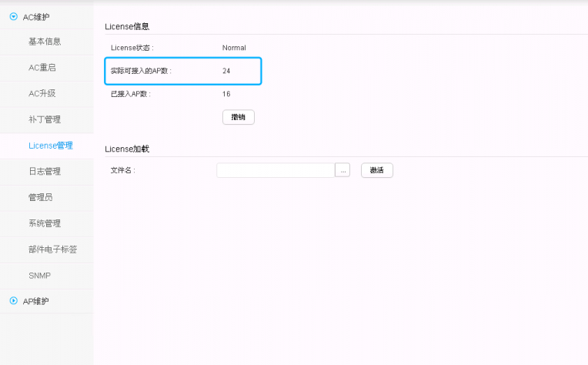This screenshot has width=588, height=365.
Task: Click the License加载 section heading
Action: point(127,149)
